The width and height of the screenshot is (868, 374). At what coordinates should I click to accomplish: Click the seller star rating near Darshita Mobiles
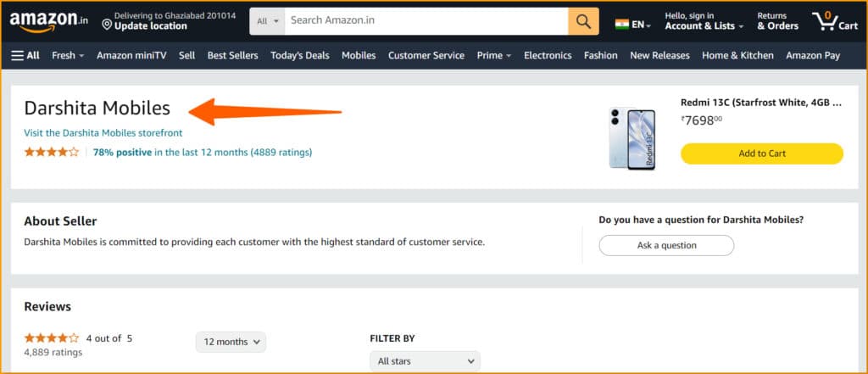(x=52, y=152)
